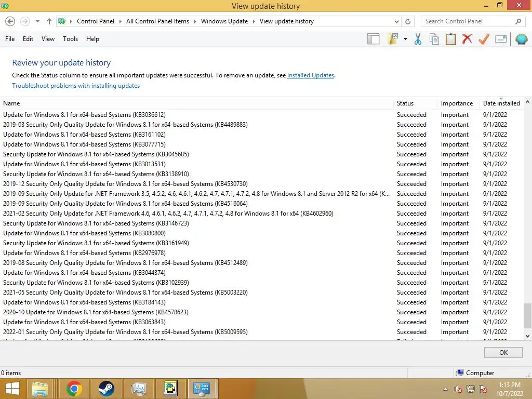Select Control Panel in the breadcrumb

pos(96,21)
